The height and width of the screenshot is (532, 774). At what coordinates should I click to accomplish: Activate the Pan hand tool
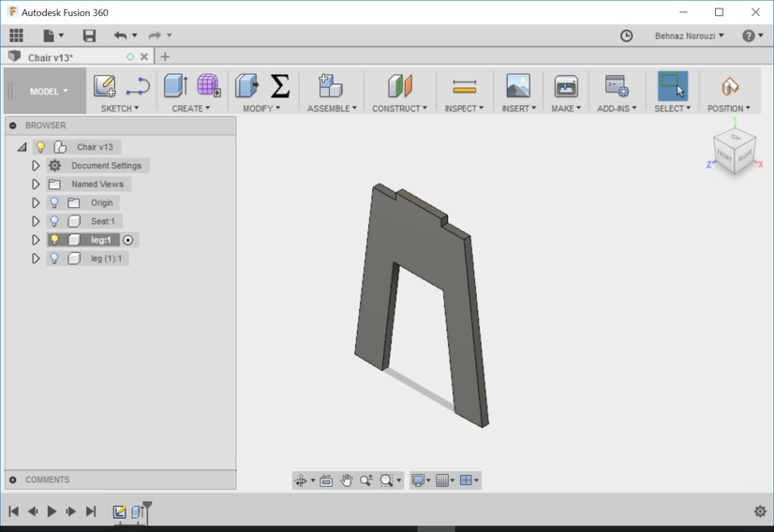pos(347,480)
